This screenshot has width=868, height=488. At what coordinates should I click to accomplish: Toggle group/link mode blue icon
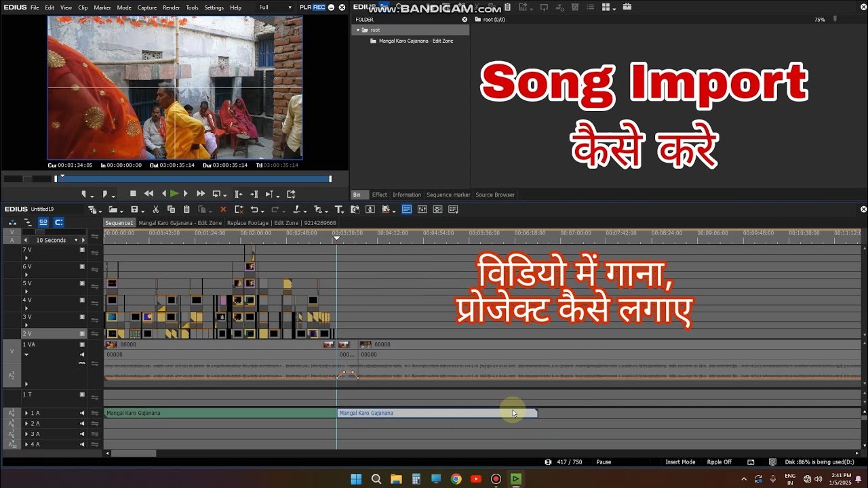click(x=43, y=222)
